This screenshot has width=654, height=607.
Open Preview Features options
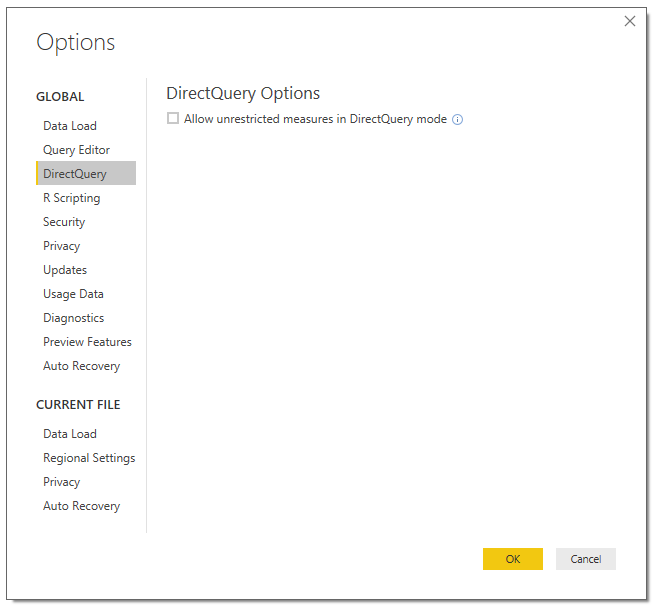point(87,342)
